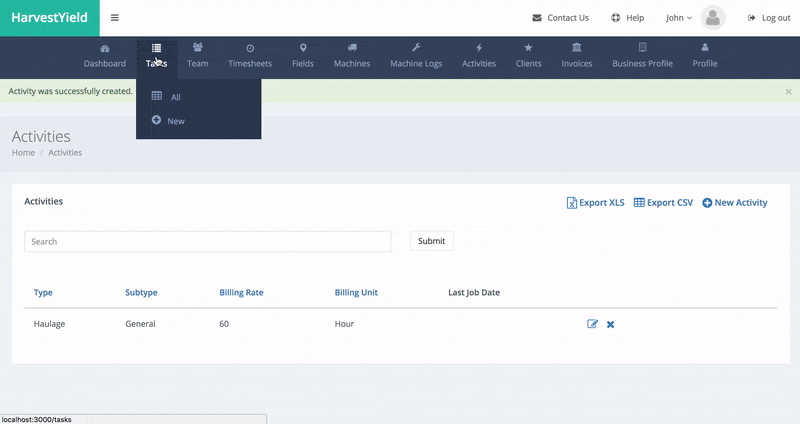Screen dimensions: 800x424
Task: Click the hamburger sidebar toggle icon
Action: (115, 18)
